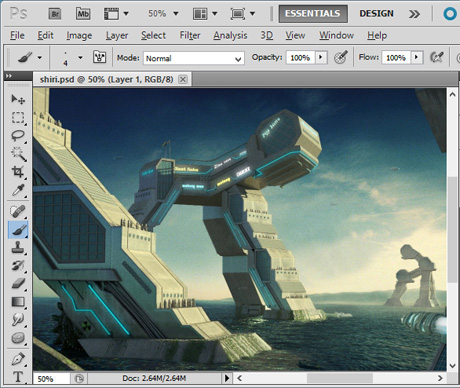Launch Adobe Bridge from the Br icon

coord(55,14)
